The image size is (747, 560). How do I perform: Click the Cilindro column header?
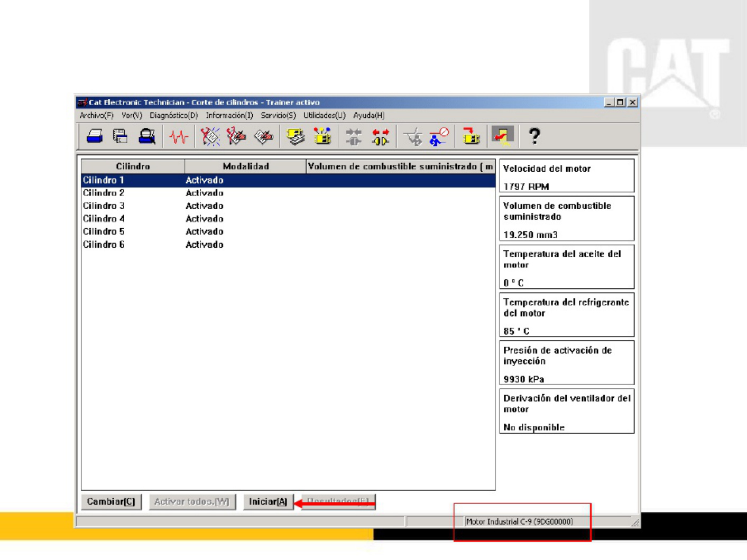coord(133,166)
